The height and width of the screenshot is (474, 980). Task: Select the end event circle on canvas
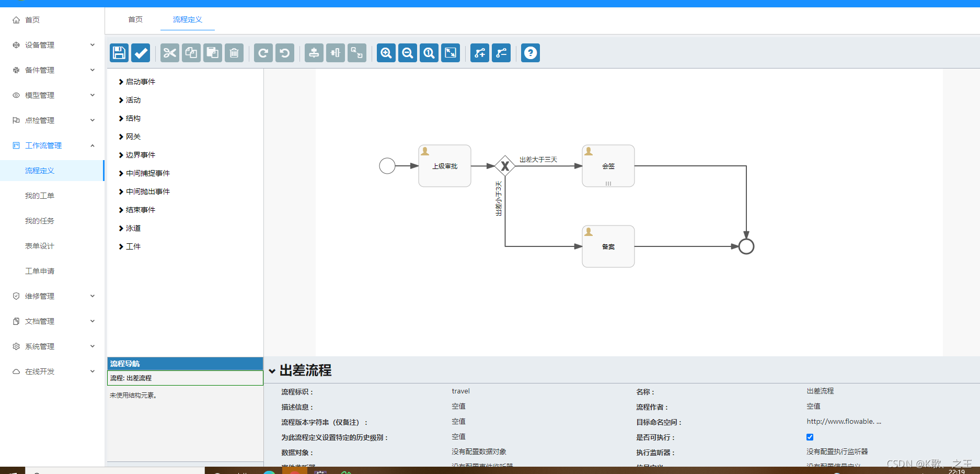click(746, 246)
